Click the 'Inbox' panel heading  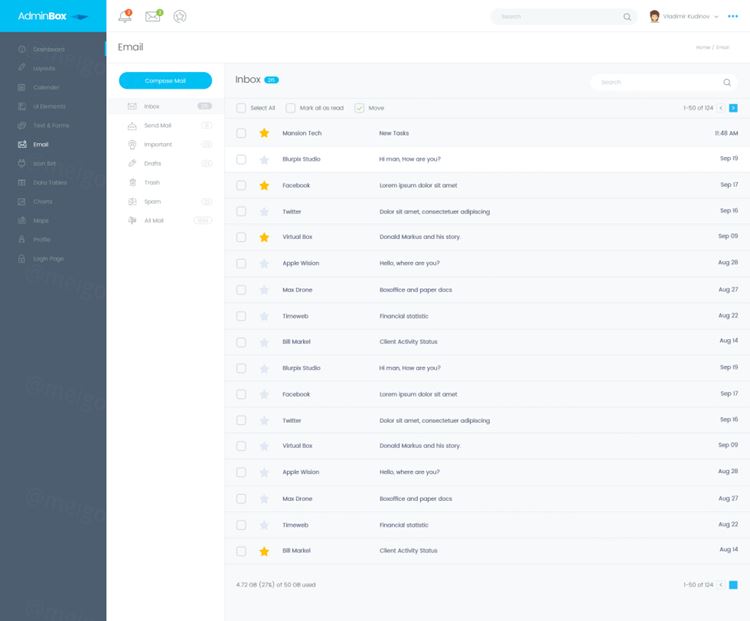[x=248, y=79]
